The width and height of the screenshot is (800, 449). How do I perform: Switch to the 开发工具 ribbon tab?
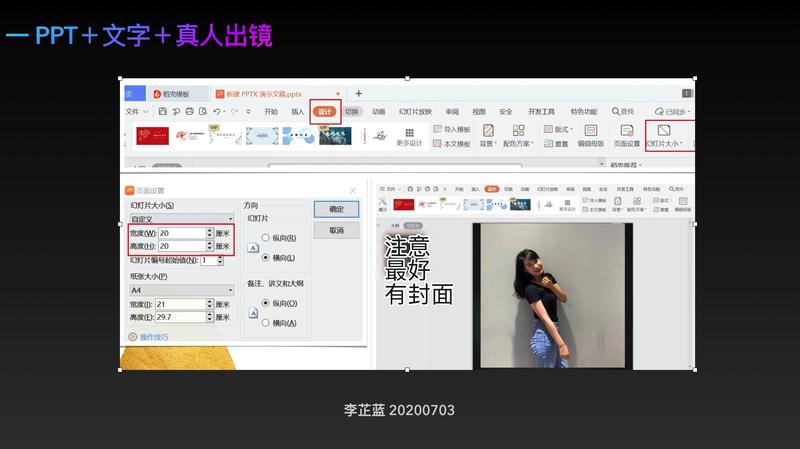point(541,111)
